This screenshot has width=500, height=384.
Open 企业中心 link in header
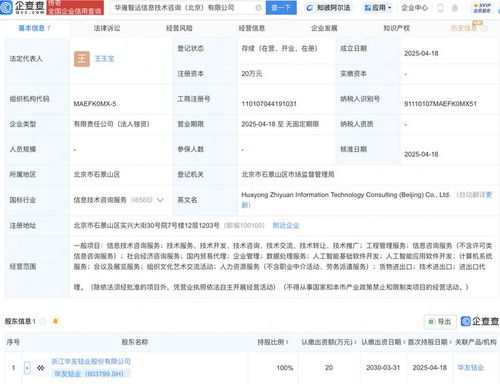pos(414,8)
